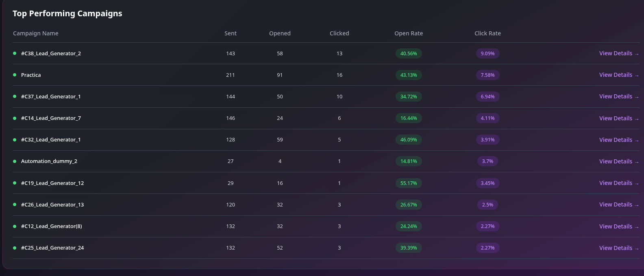Viewport: 644px width, 276px height.
Task: Click green status dot beside Practica
Action: point(15,75)
